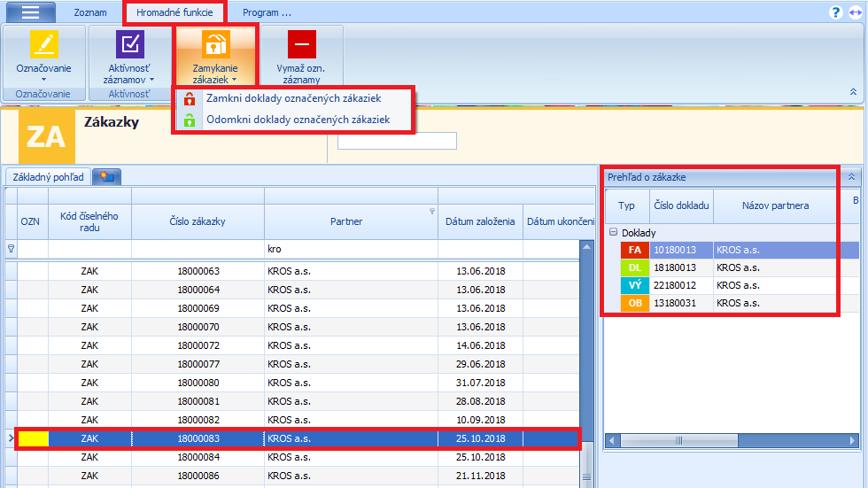The image size is (868, 488).
Task: Click the Aktívnosť záznamov icon
Action: 129,44
